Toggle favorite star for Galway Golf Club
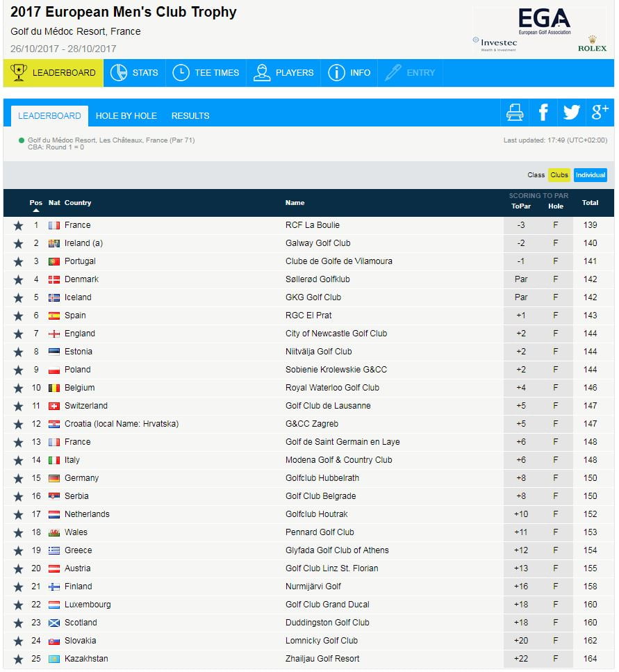The height and width of the screenshot is (672, 619). (x=18, y=243)
